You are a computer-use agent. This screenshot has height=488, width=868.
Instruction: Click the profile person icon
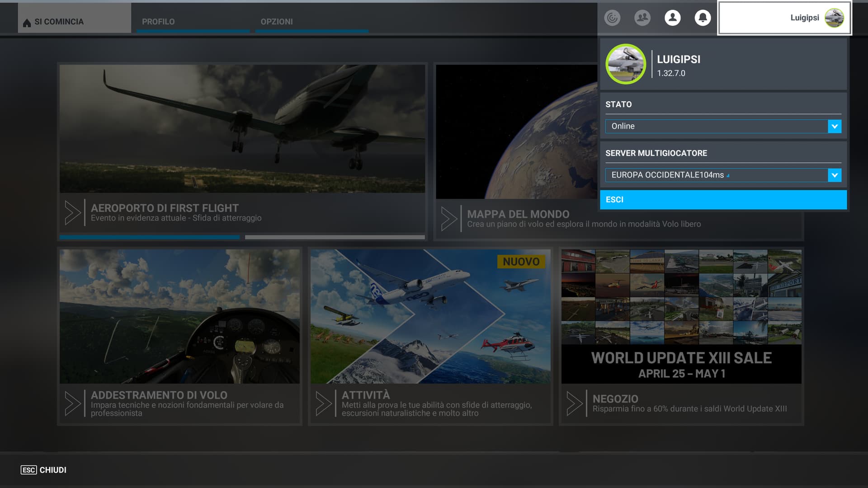672,18
